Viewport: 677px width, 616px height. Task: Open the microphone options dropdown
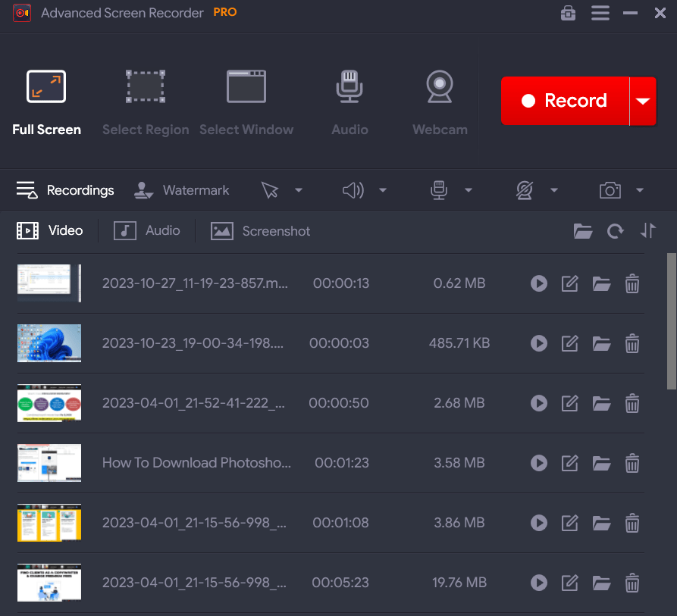[x=469, y=190]
